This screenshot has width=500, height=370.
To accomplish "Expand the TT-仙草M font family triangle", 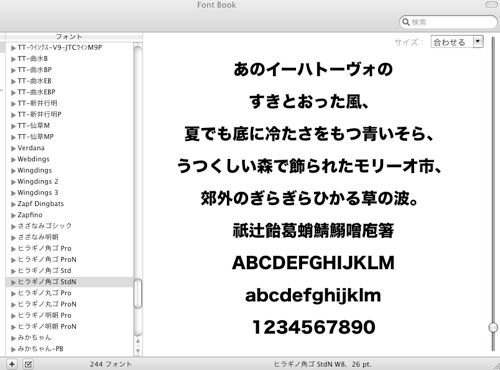I will pyautogui.click(x=13, y=126).
